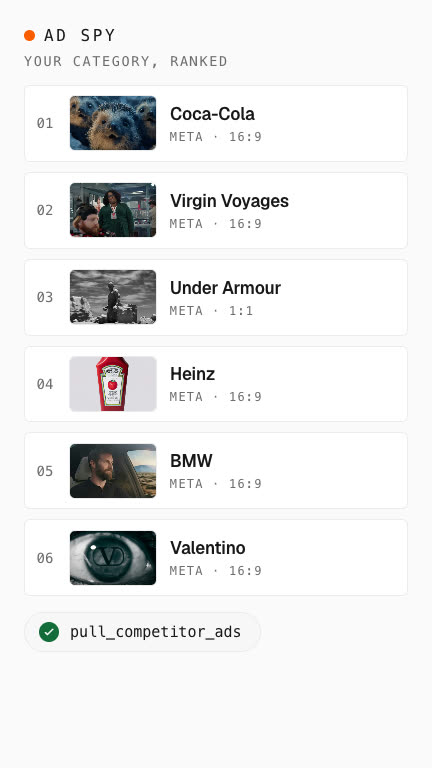Open the Virgin Voyages ad thumbnail
The image size is (432, 768).
coord(113,210)
